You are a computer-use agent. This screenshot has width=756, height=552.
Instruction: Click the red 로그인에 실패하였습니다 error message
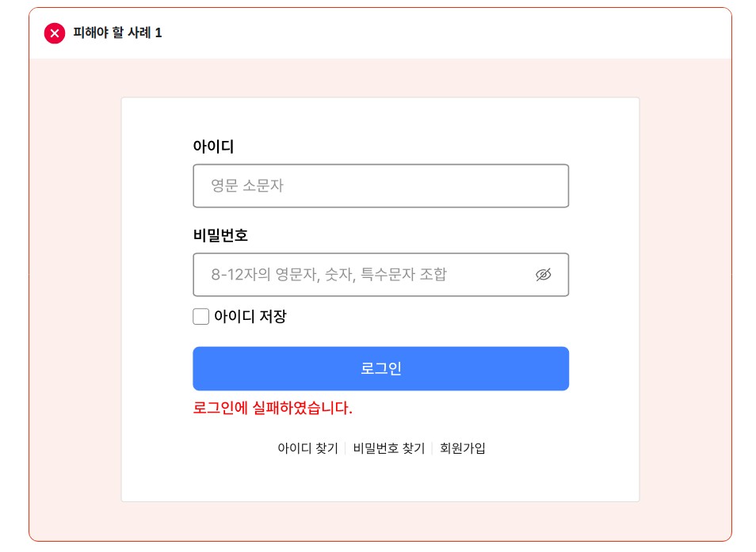[x=273, y=409]
